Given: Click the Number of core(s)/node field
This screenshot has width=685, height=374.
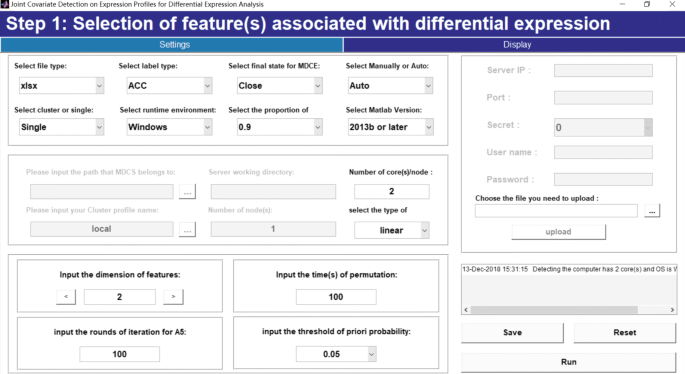Looking at the screenshot, I should click(x=392, y=191).
